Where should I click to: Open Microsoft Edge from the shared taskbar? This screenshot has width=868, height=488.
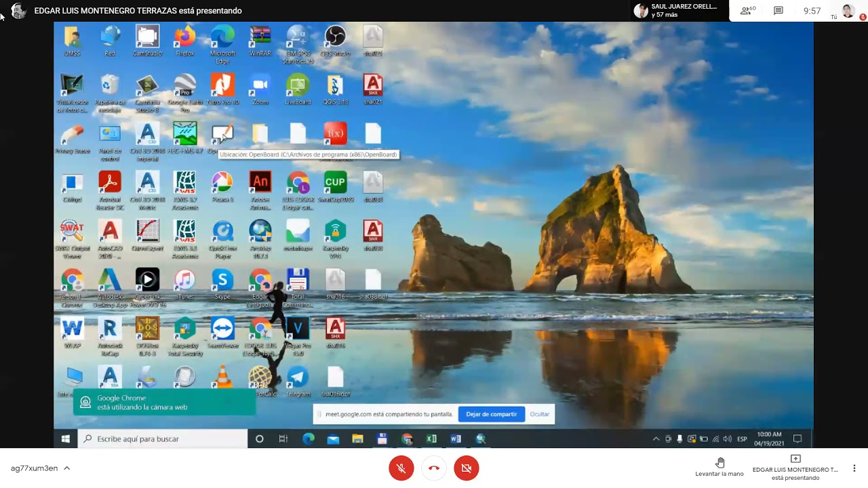(x=309, y=439)
